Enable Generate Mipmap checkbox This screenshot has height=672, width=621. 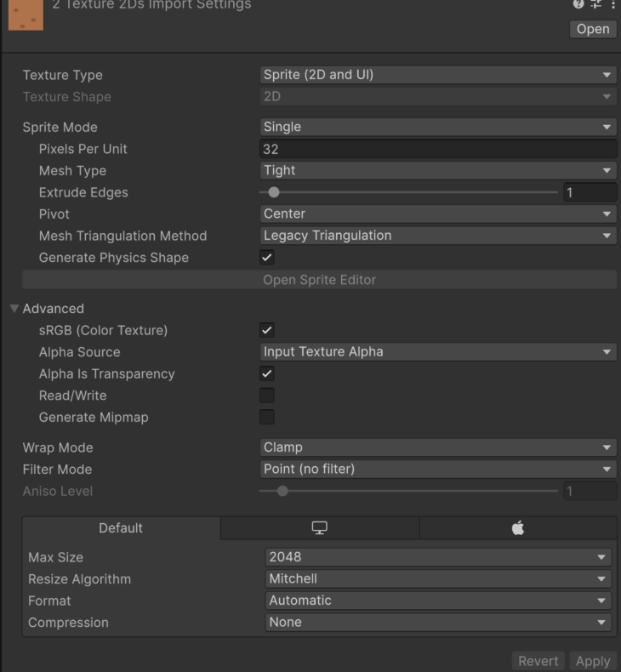(x=267, y=417)
